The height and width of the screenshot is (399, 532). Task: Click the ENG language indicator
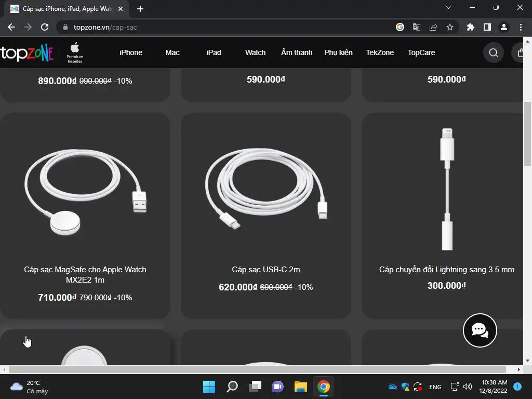point(435,387)
